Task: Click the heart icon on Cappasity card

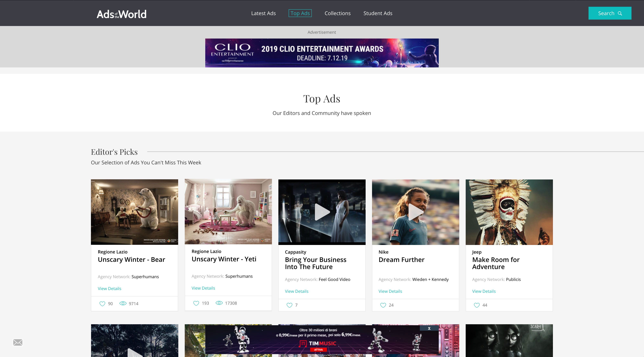Action: 289,305
